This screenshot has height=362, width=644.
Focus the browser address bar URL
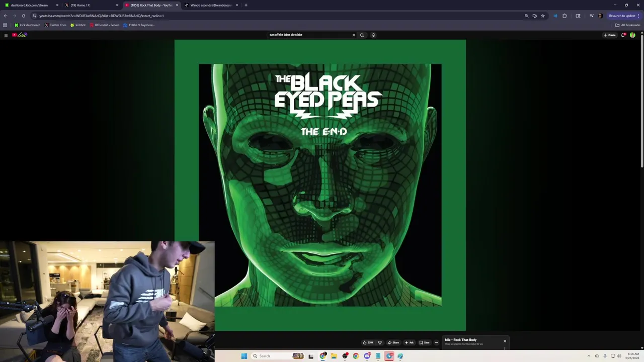pos(101,16)
